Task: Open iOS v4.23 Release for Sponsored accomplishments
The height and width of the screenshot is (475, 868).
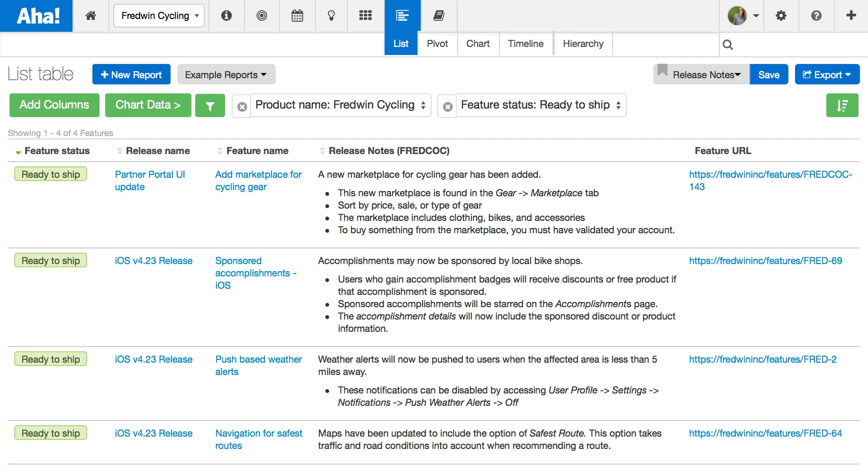Action: 154,261
